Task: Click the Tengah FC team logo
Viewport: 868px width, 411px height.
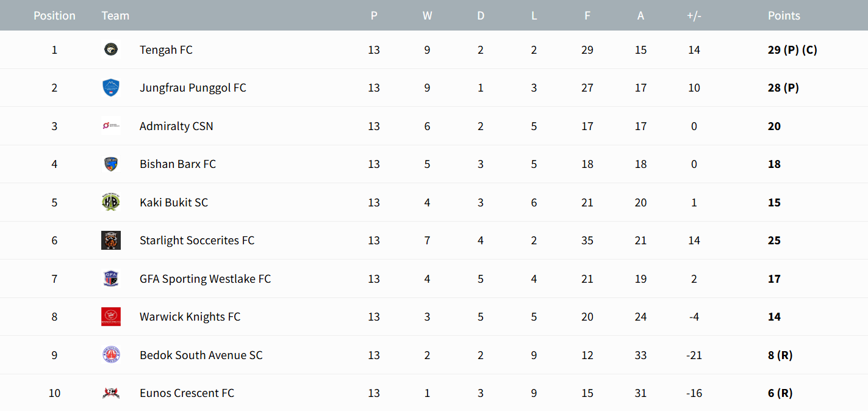Action: click(x=111, y=49)
